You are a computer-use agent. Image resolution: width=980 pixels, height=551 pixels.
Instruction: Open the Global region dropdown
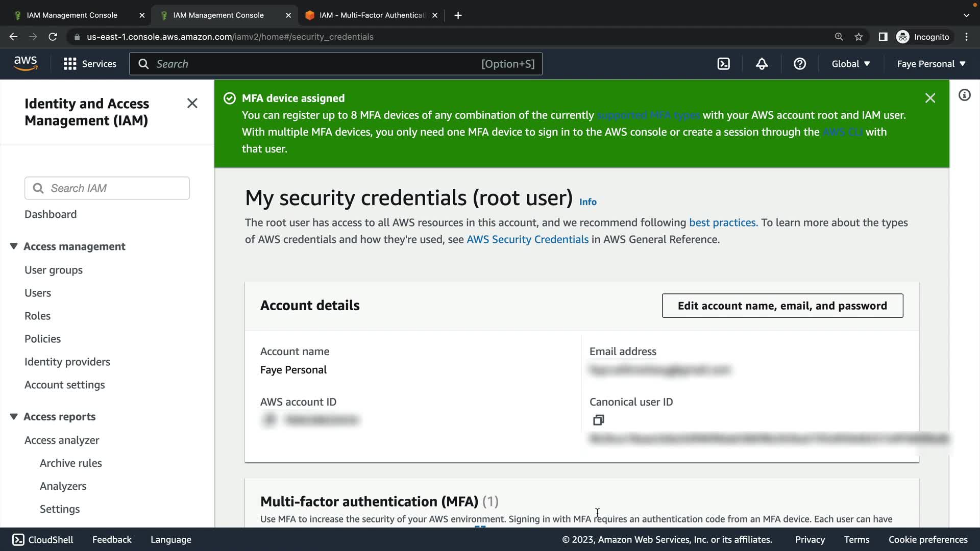(850, 64)
